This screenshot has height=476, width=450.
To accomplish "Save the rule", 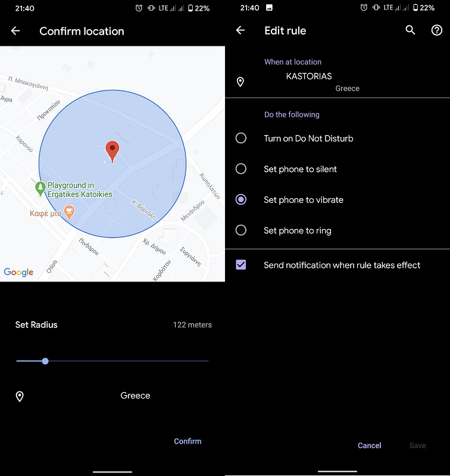I will click(417, 445).
